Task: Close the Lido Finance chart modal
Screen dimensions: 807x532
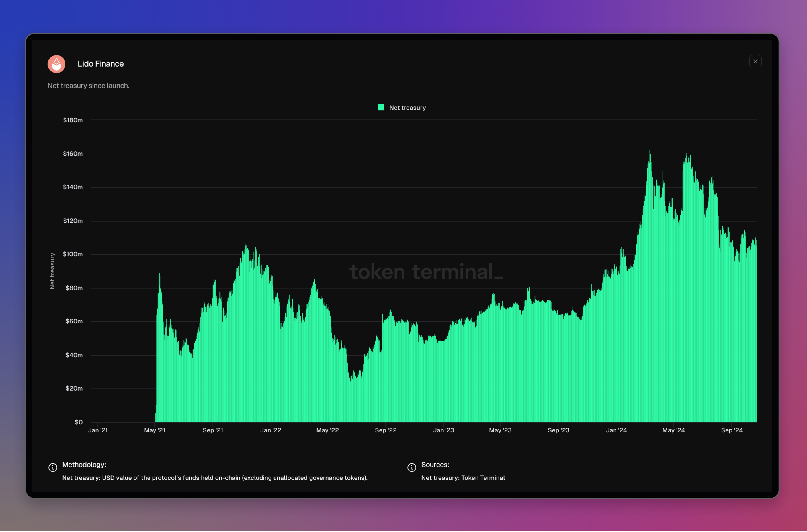Action: click(755, 61)
